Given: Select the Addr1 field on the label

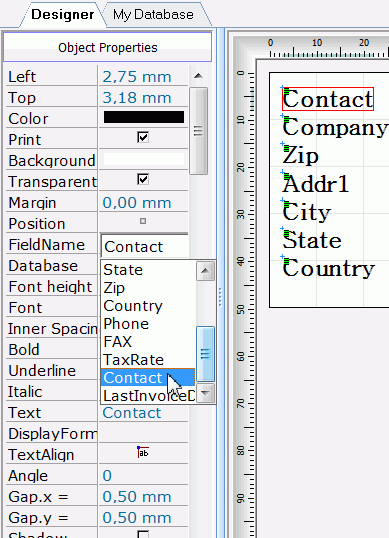Looking at the screenshot, I should (x=316, y=184).
